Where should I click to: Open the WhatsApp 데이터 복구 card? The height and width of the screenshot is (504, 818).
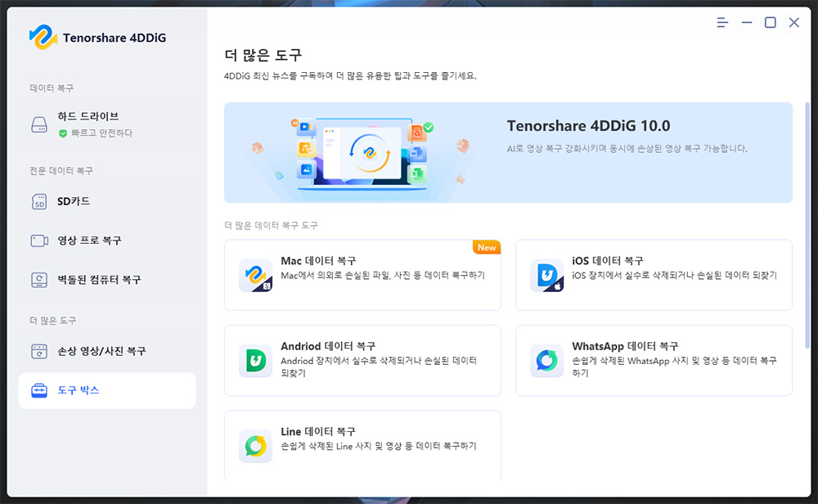(654, 361)
